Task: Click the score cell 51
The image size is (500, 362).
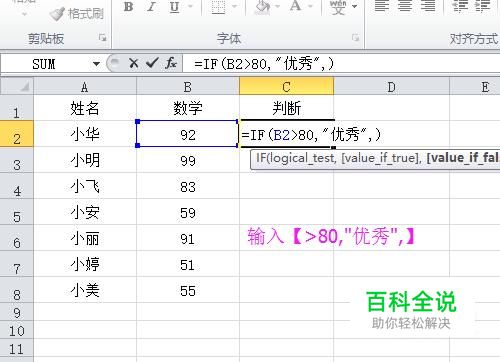Action: (188, 264)
